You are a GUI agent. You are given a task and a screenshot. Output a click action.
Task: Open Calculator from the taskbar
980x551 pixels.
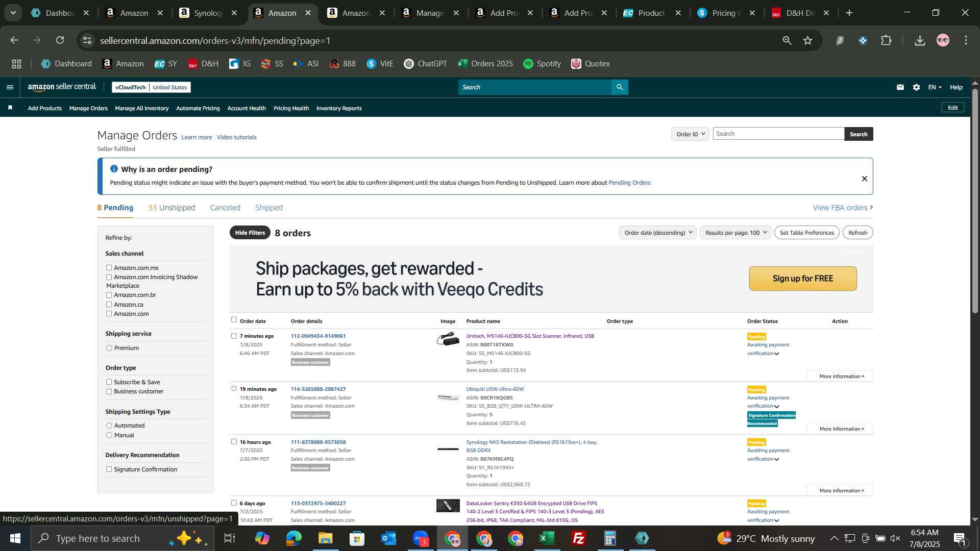point(610,538)
